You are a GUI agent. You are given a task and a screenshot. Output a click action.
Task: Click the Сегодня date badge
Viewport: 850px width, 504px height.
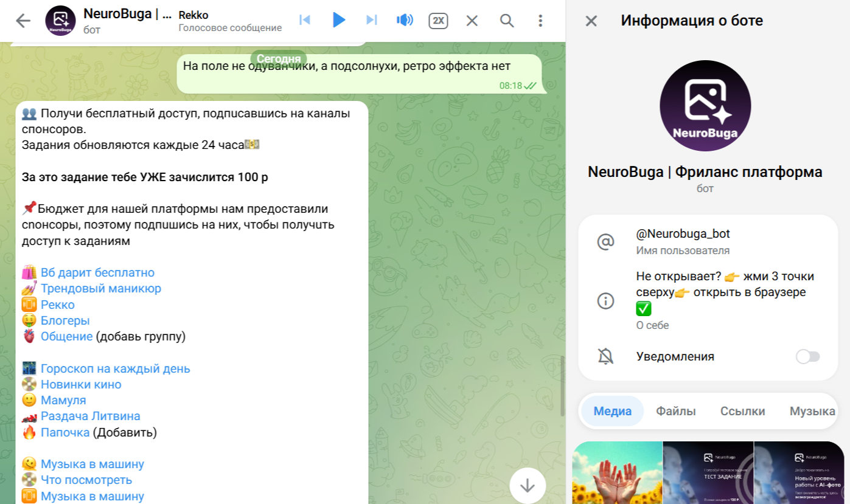(x=279, y=59)
